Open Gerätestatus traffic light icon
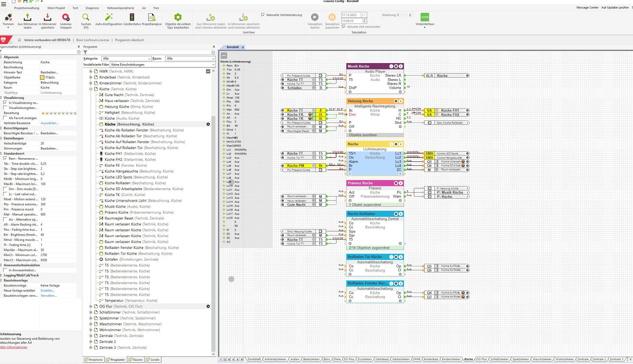Screen dimensions: 633x364 (132, 18)
